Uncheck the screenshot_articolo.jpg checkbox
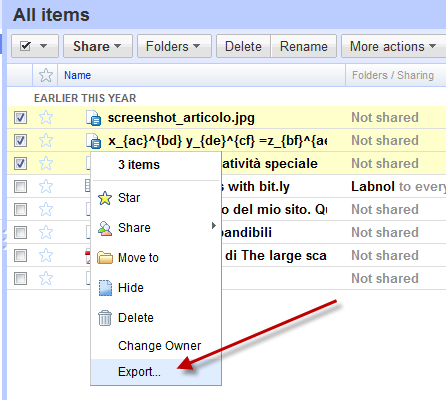This screenshot has width=446, height=400. click(20, 118)
